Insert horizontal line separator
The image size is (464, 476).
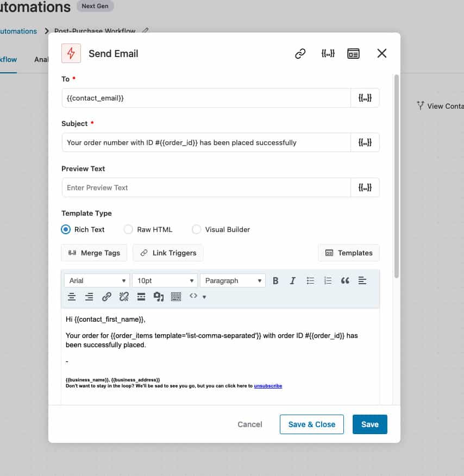[x=141, y=297]
